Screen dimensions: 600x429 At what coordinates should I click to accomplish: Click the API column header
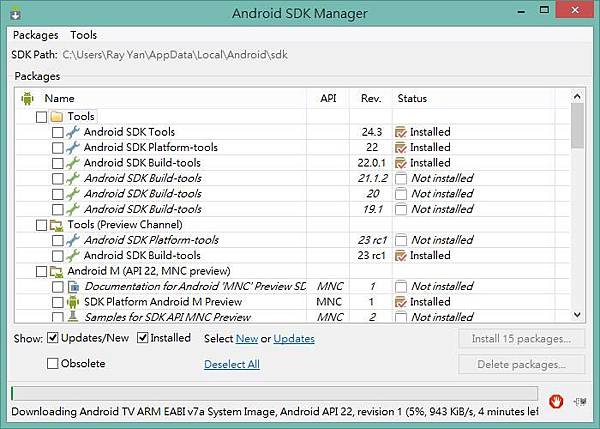(328, 98)
